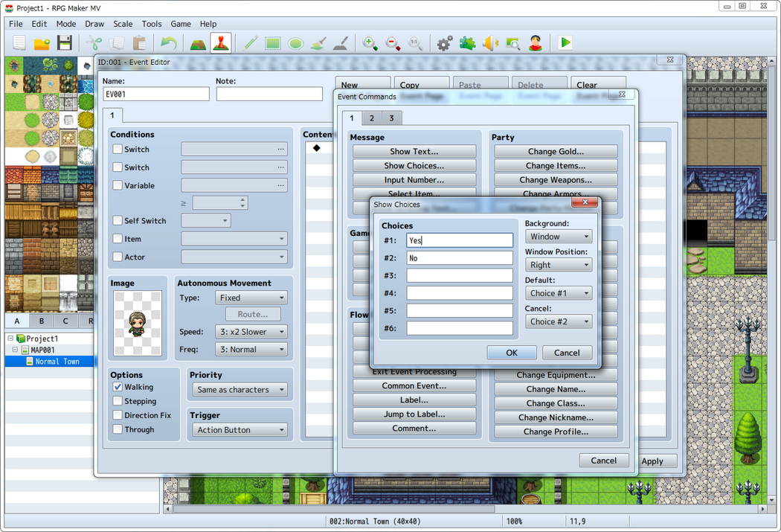Enable the Actor condition checkbox
The image size is (781, 532).
point(118,257)
